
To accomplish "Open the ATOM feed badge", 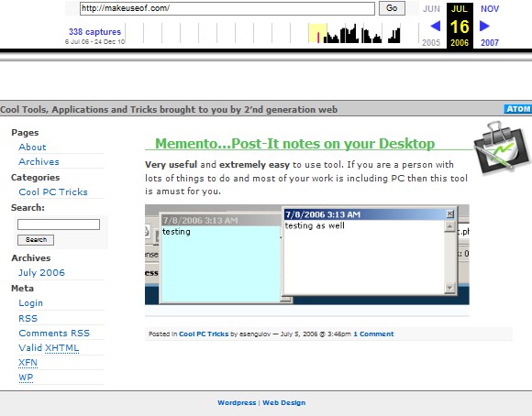I will tap(517, 109).
